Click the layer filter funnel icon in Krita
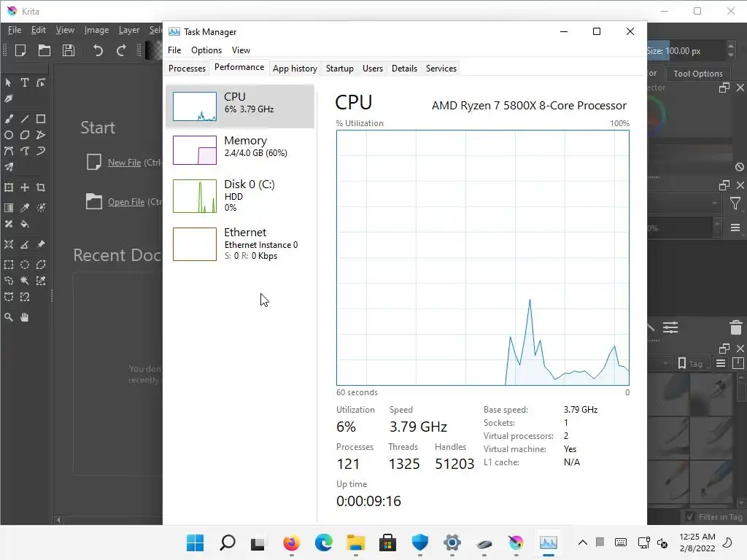This screenshot has width=747, height=560. point(735,204)
